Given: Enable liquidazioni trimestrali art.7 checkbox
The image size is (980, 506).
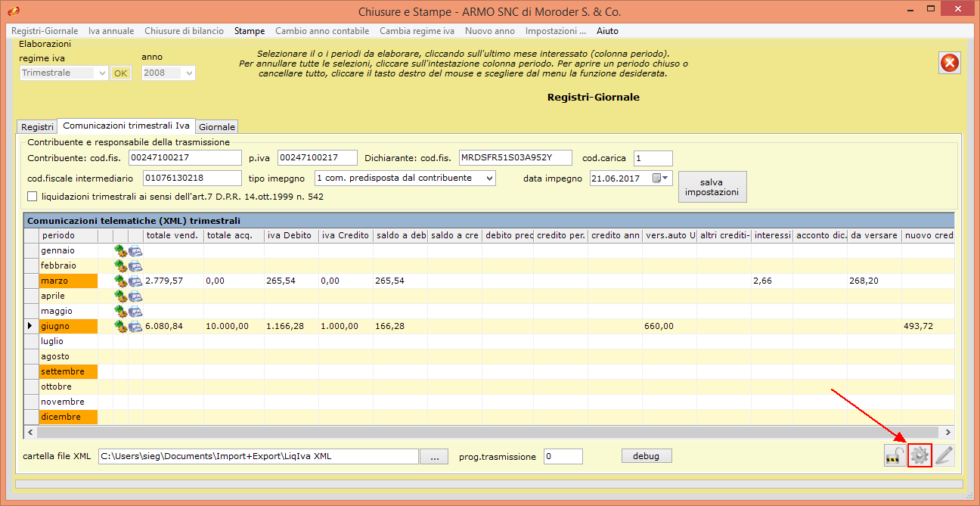Looking at the screenshot, I should tap(33, 197).
